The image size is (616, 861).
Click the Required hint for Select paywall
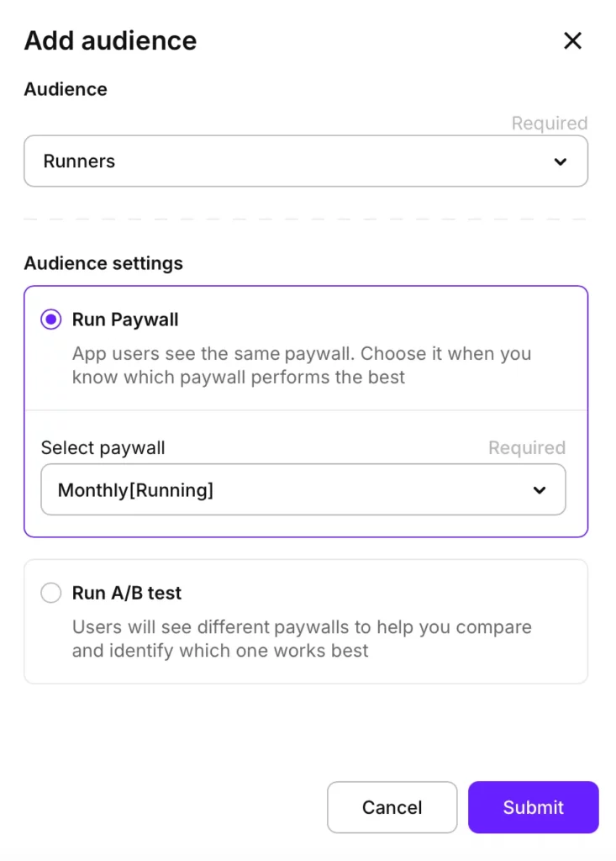527,448
